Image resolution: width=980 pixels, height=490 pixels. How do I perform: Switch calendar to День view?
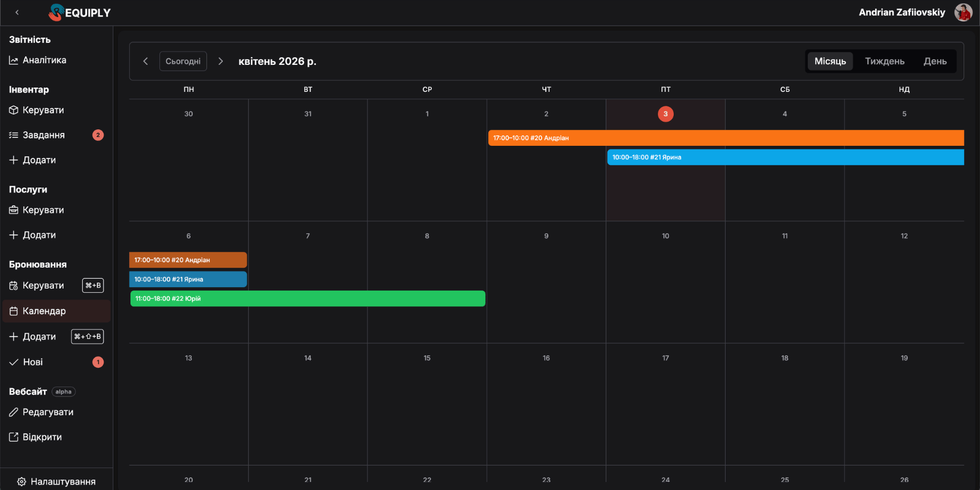(935, 61)
